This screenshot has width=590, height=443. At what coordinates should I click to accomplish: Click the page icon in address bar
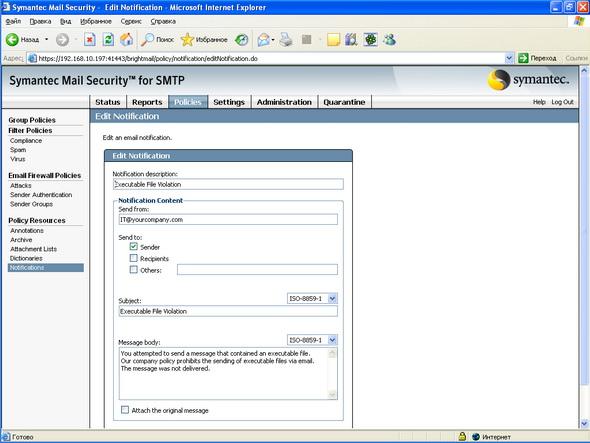(x=33, y=58)
